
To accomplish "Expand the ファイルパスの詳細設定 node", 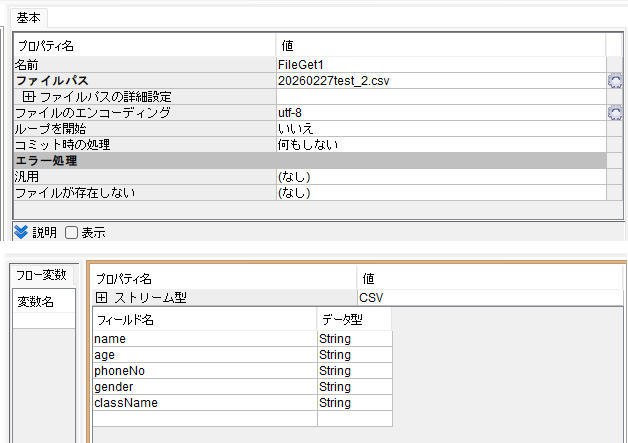I will (29, 97).
